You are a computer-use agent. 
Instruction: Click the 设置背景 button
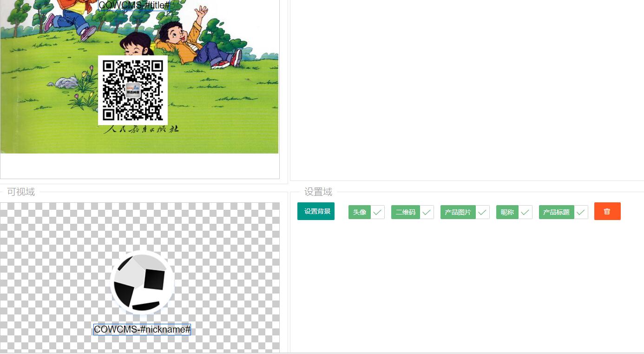(x=316, y=211)
